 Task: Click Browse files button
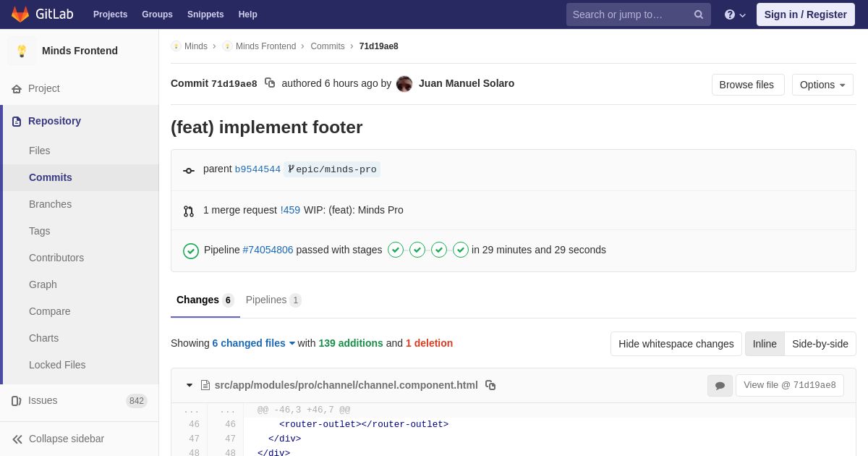coord(748,85)
